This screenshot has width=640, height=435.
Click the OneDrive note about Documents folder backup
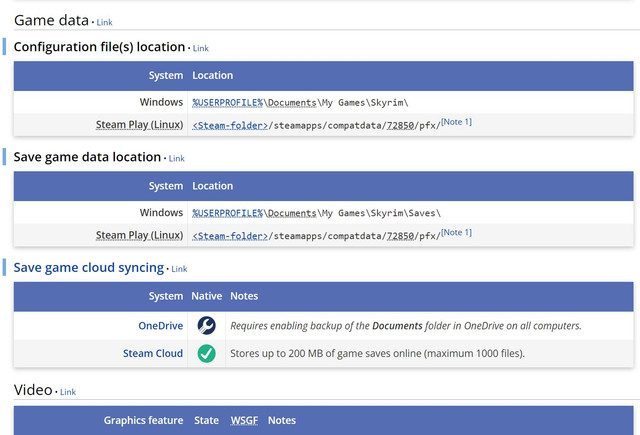pos(406,326)
